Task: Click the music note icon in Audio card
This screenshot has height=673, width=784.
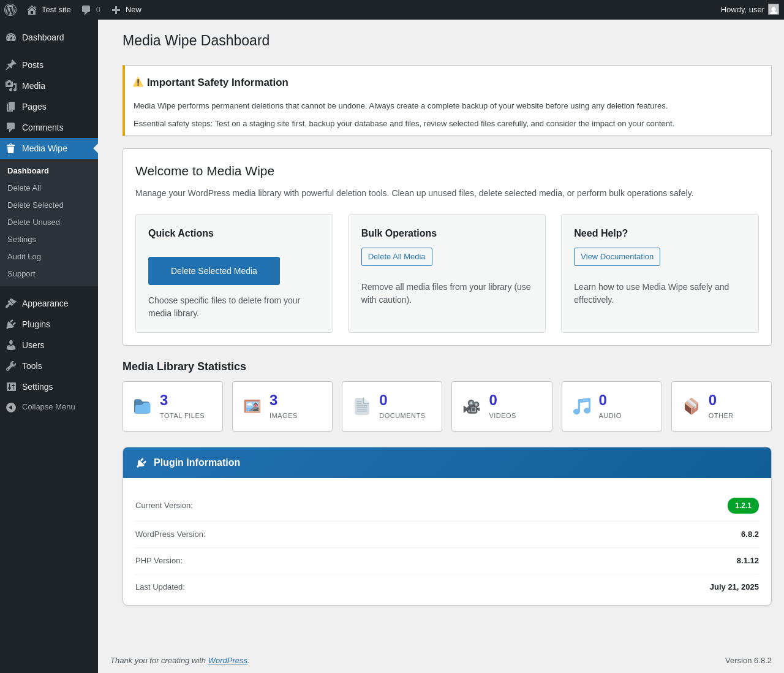Action: (x=582, y=406)
